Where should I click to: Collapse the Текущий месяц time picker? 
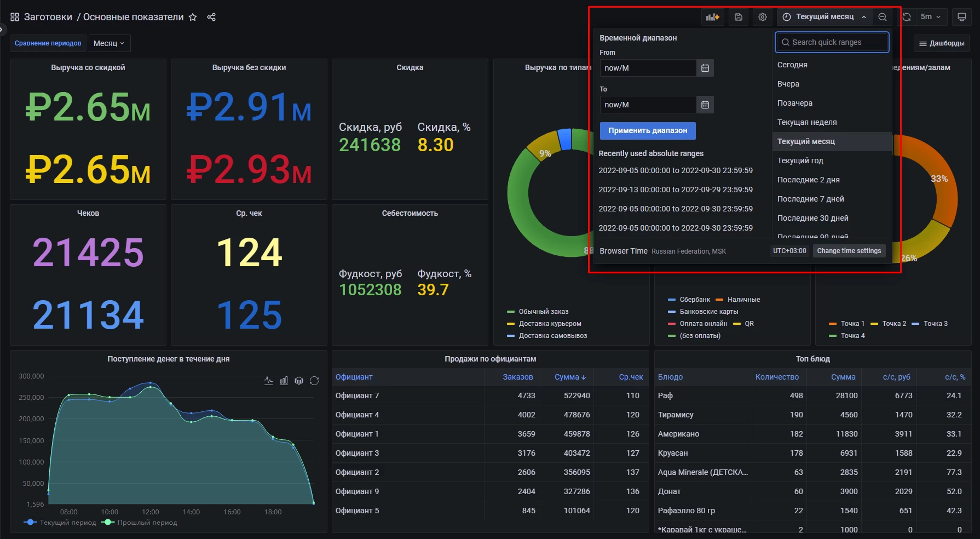click(825, 17)
